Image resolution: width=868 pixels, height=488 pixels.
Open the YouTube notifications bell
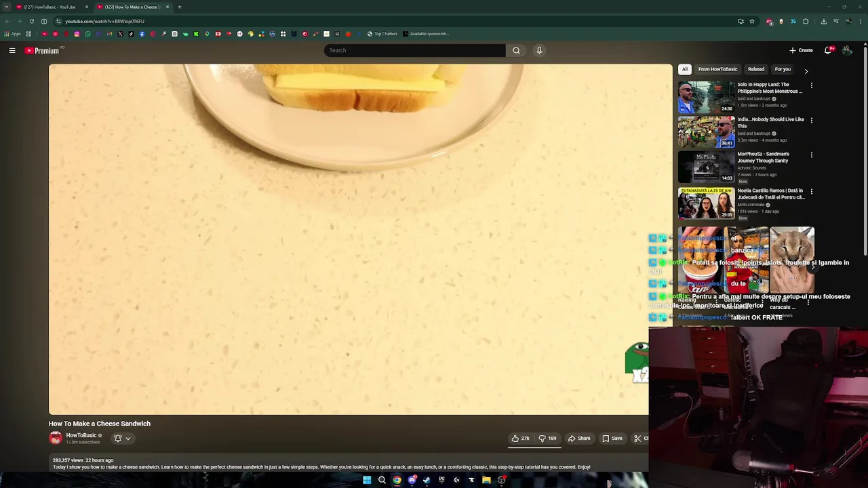[x=829, y=50]
